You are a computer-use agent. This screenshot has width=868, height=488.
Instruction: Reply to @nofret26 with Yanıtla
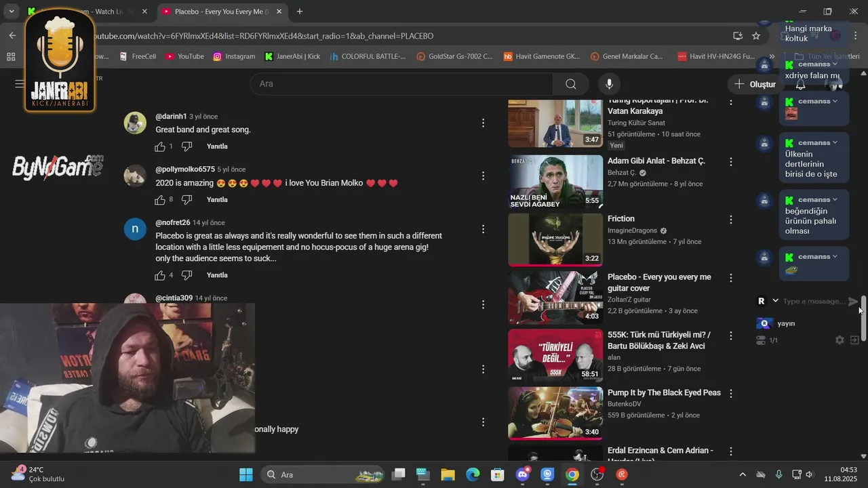tap(217, 275)
